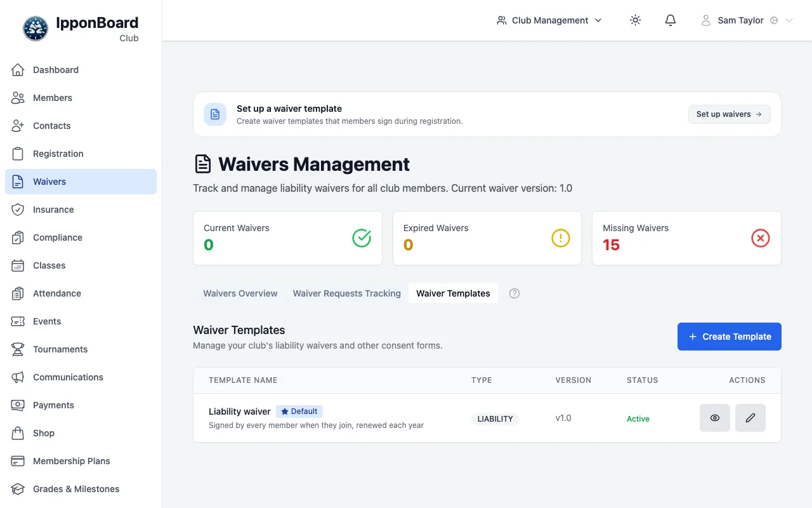Click the Active status text
This screenshot has width=812, height=508.
point(638,419)
